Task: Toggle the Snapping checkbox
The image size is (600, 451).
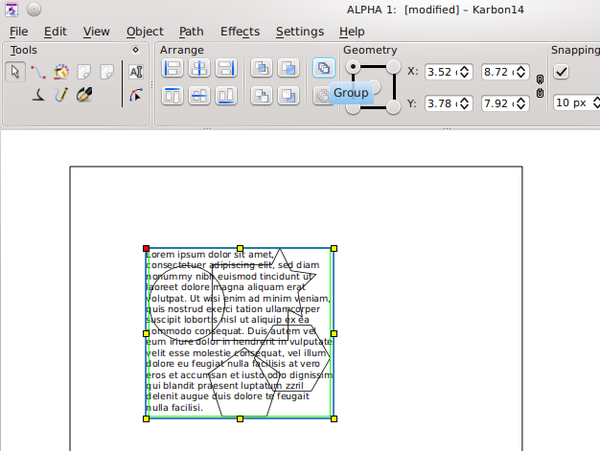Action: click(561, 72)
